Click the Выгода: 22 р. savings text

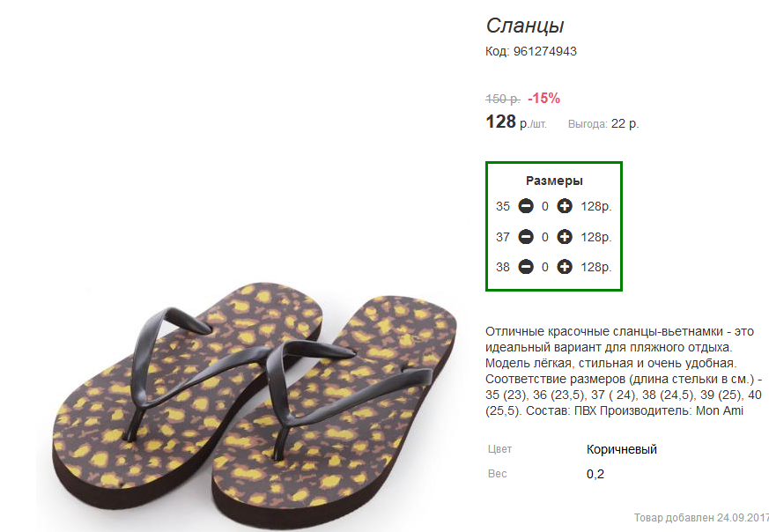[x=603, y=124]
